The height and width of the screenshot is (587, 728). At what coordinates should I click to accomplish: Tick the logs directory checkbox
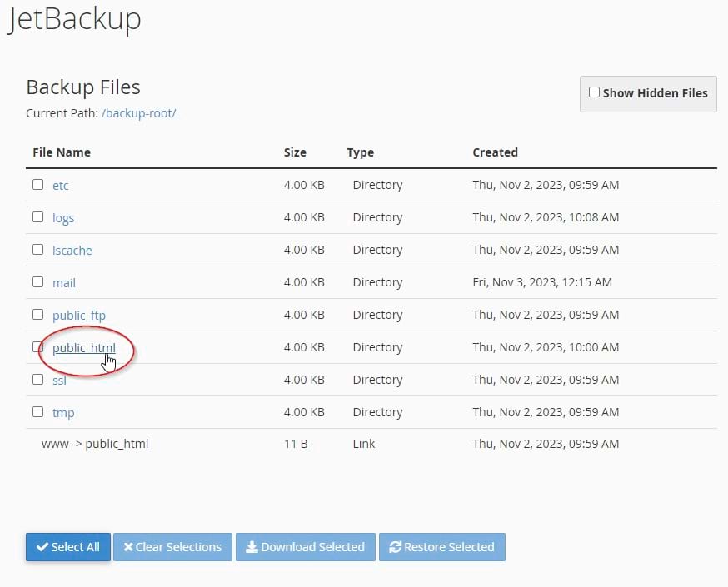37,217
